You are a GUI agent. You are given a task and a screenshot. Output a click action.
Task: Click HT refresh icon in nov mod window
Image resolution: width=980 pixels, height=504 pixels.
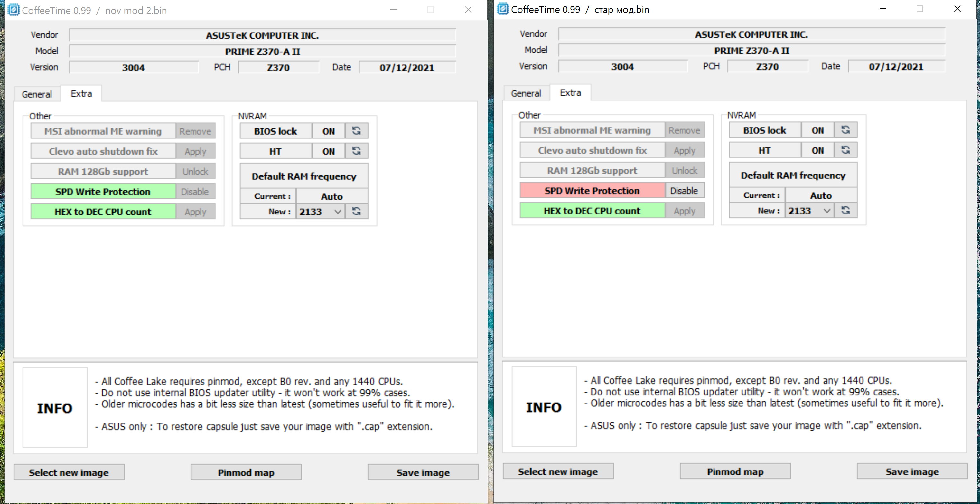coord(356,151)
